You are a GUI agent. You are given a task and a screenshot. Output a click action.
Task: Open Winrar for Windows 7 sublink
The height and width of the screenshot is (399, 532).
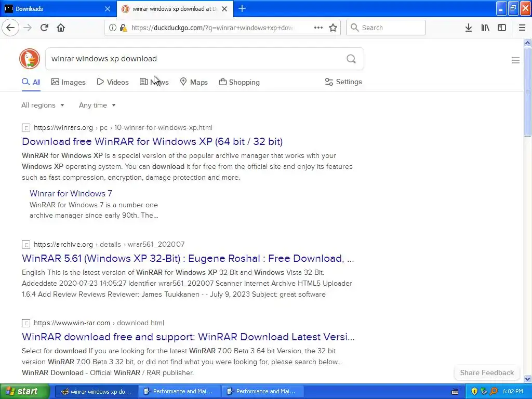(x=71, y=193)
